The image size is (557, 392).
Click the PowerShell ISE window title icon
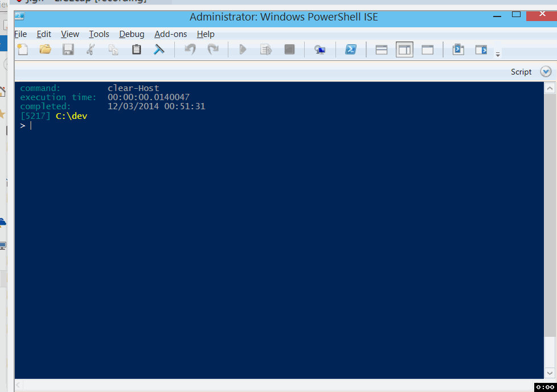[x=19, y=16]
